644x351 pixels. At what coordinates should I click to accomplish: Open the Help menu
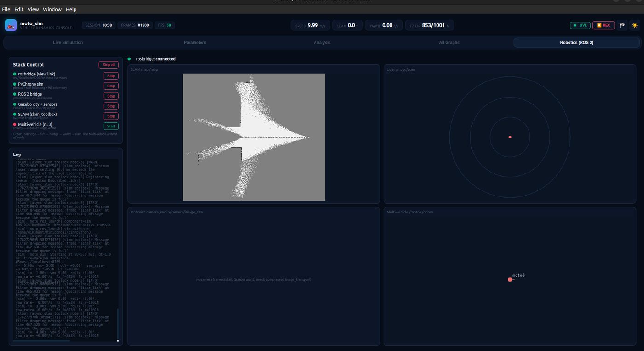(71, 9)
